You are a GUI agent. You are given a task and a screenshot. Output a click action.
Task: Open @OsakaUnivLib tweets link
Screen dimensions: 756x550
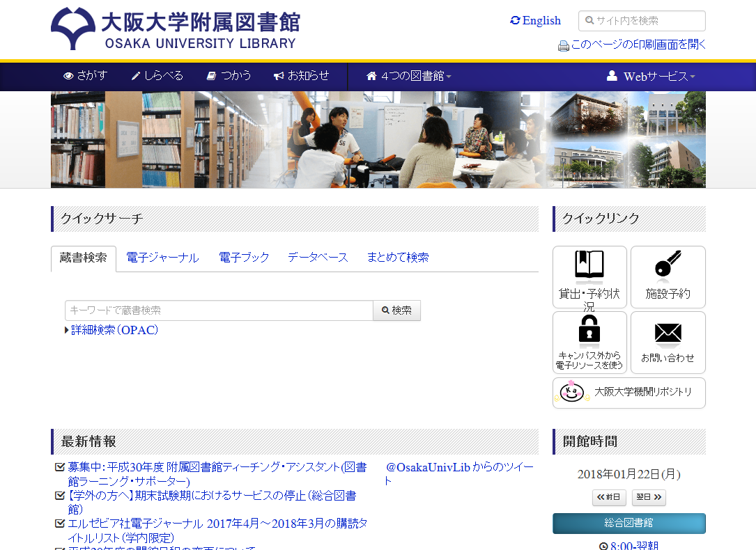coord(459,474)
